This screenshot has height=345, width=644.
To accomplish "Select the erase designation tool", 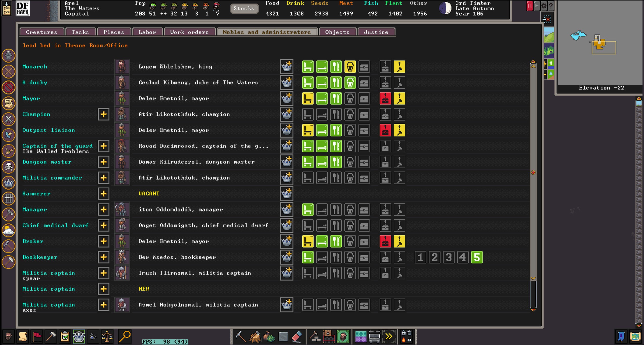I will point(297,336).
